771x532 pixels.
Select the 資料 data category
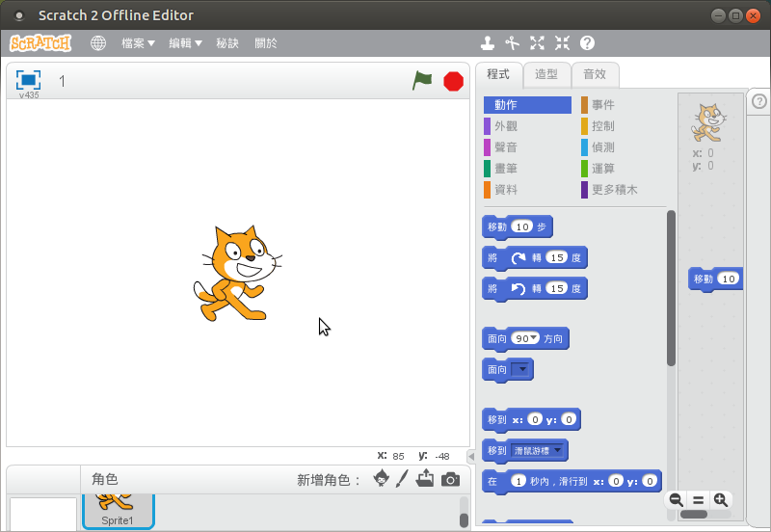(x=527, y=189)
